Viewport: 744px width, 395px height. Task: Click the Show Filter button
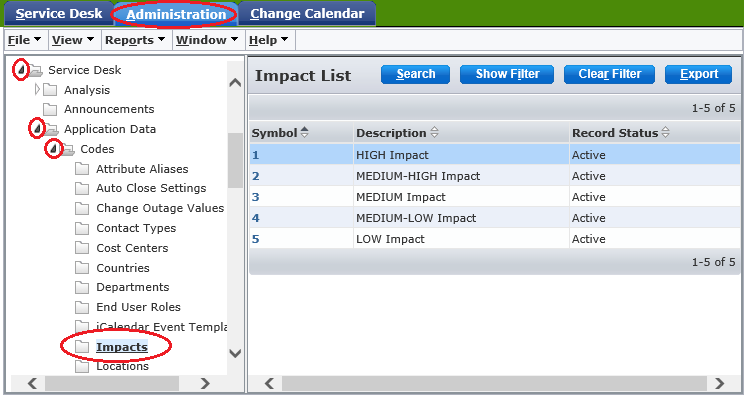pyautogui.click(x=507, y=75)
